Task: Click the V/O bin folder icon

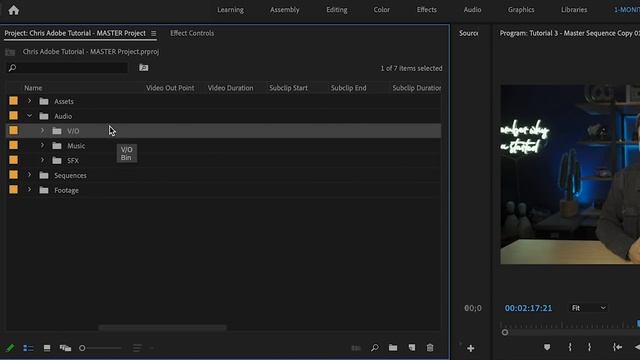Action: [57, 131]
